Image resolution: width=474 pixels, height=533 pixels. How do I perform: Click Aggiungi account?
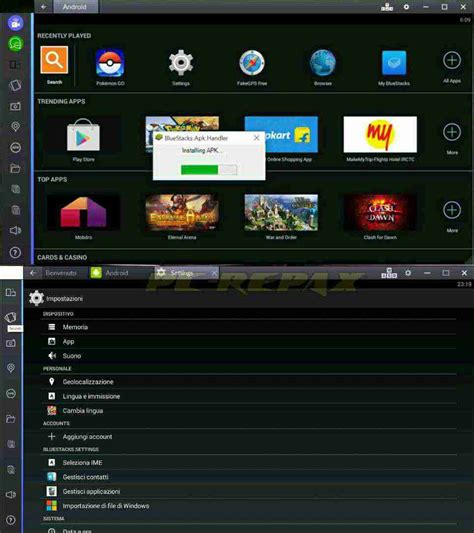tap(249, 436)
